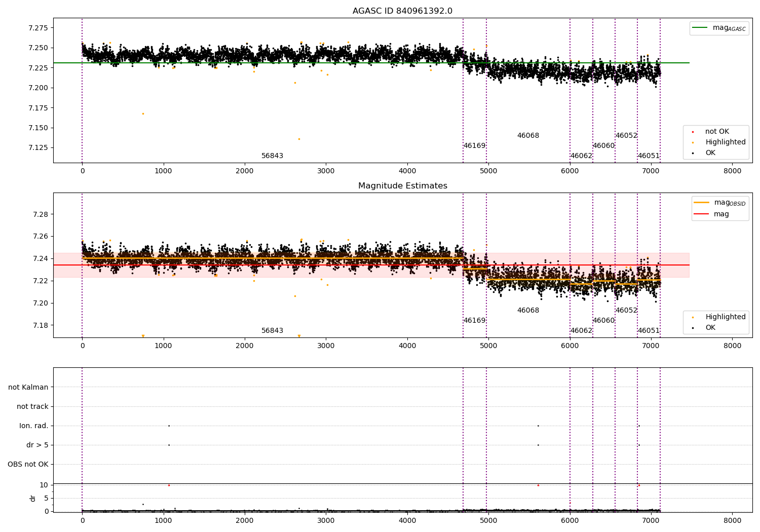Select 'Highlighted' in the Magnitude Estimates legend
This screenshot has height=532, width=760.
tap(726, 317)
